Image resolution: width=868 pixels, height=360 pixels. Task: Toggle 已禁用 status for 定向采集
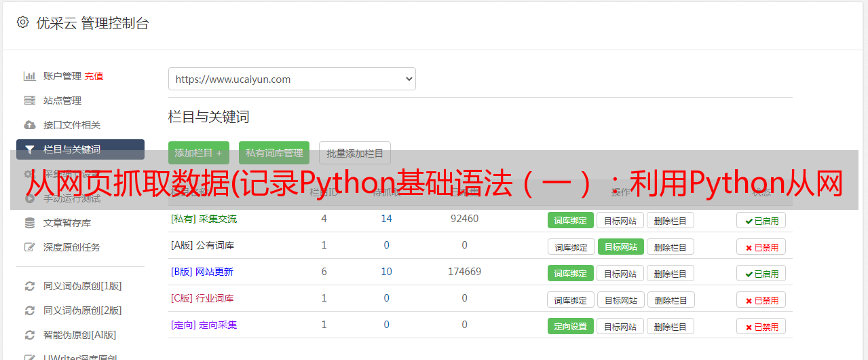click(761, 326)
